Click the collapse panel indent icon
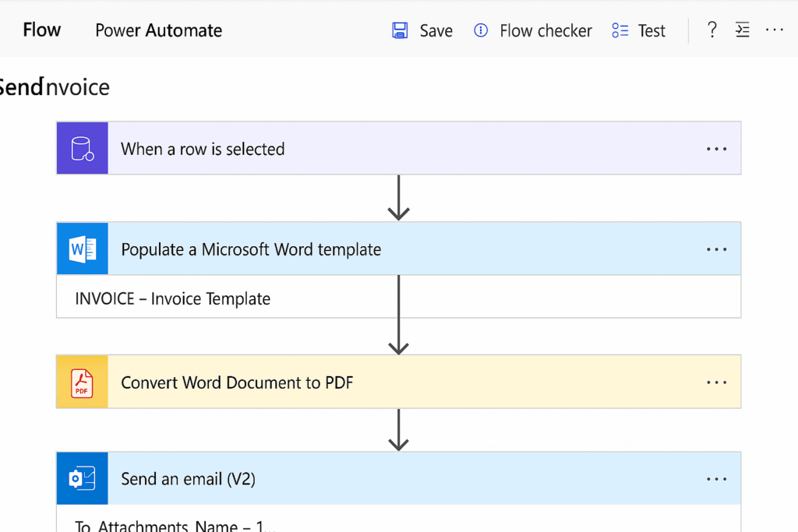The image size is (798, 532). click(x=743, y=30)
